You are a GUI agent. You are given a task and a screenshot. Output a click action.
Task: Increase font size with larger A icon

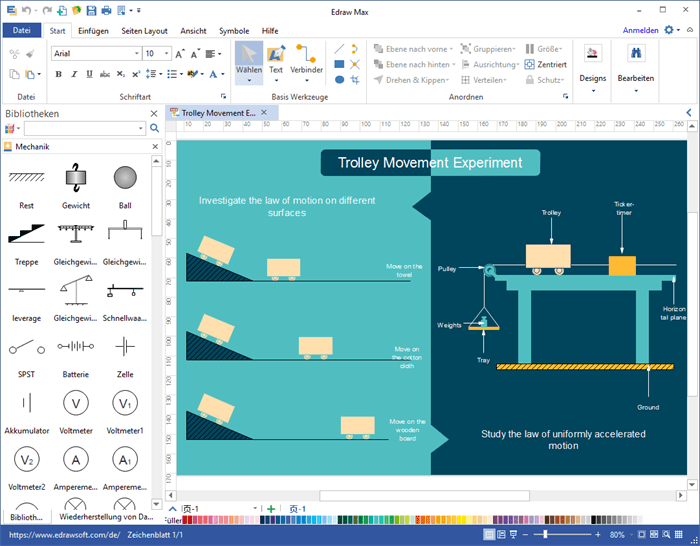(179, 54)
